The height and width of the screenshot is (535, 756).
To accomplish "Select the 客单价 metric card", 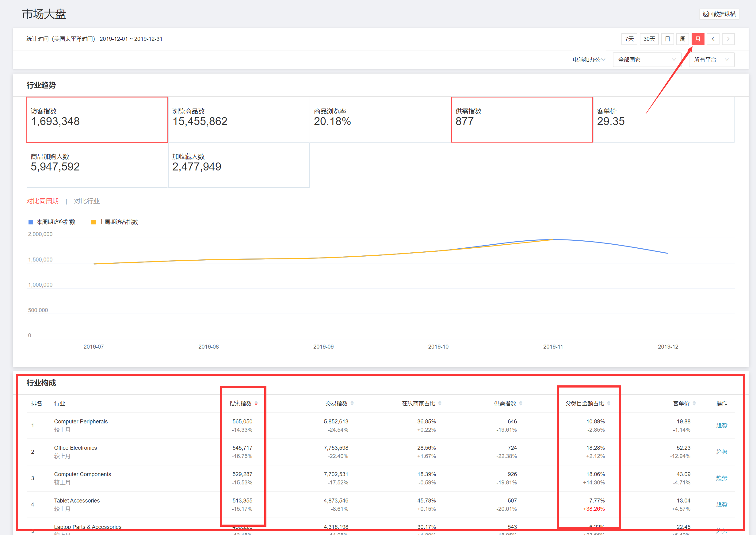I will pyautogui.click(x=663, y=120).
